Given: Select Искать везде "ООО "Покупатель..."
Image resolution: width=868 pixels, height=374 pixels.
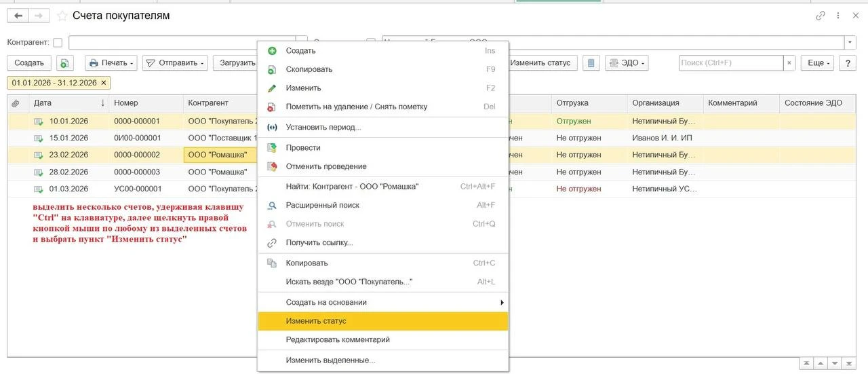Looking at the screenshot, I should (x=383, y=282).
